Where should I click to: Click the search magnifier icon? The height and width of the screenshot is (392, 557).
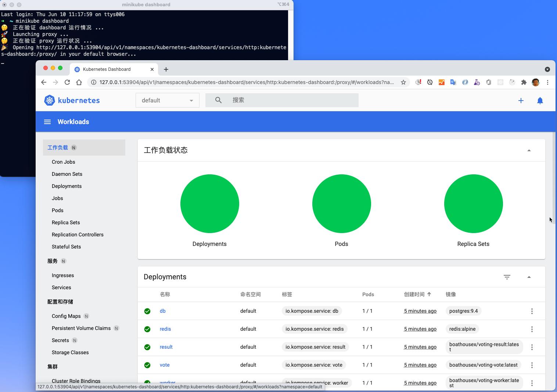(218, 100)
